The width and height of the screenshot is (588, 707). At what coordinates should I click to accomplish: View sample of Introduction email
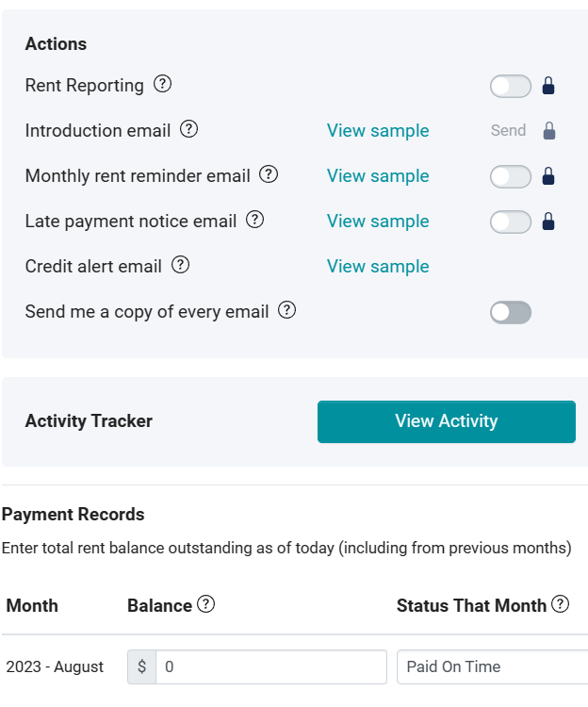378,131
